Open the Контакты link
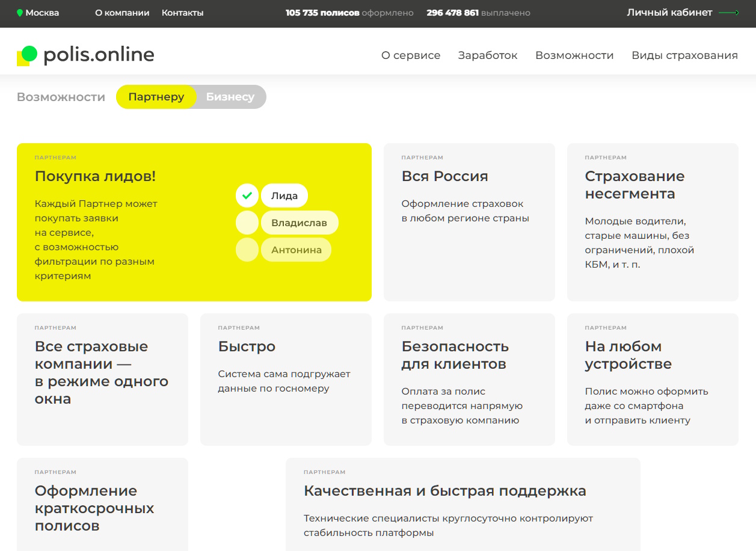756x551 pixels. click(182, 13)
